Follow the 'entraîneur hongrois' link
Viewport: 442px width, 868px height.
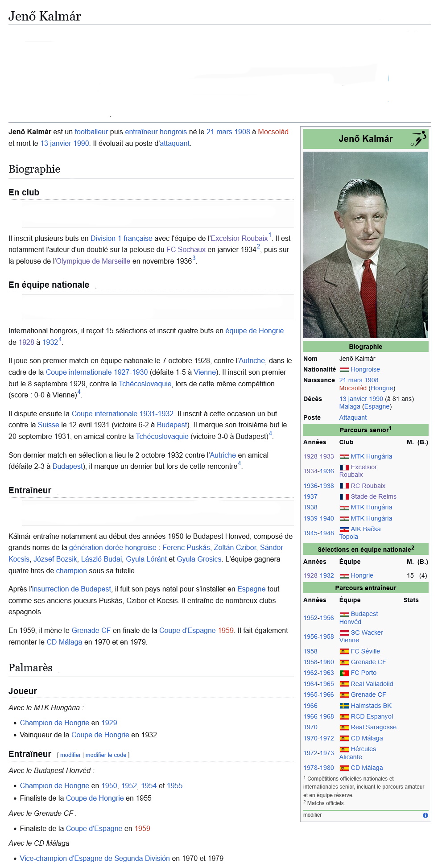click(x=156, y=132)
